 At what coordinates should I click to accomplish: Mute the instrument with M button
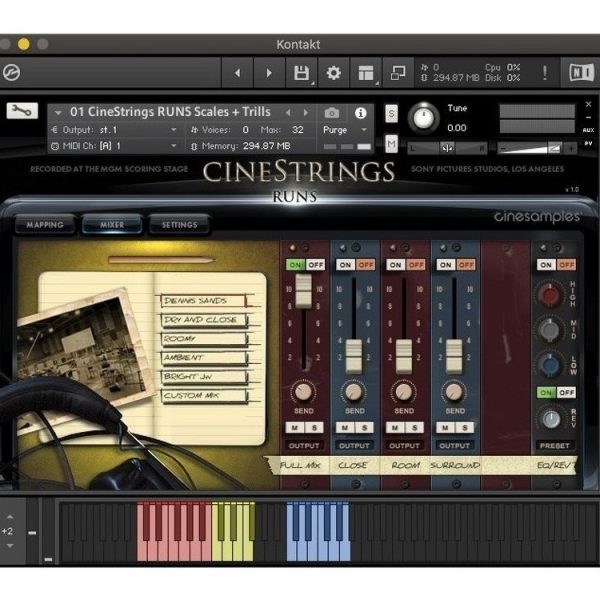click(391, 144)
